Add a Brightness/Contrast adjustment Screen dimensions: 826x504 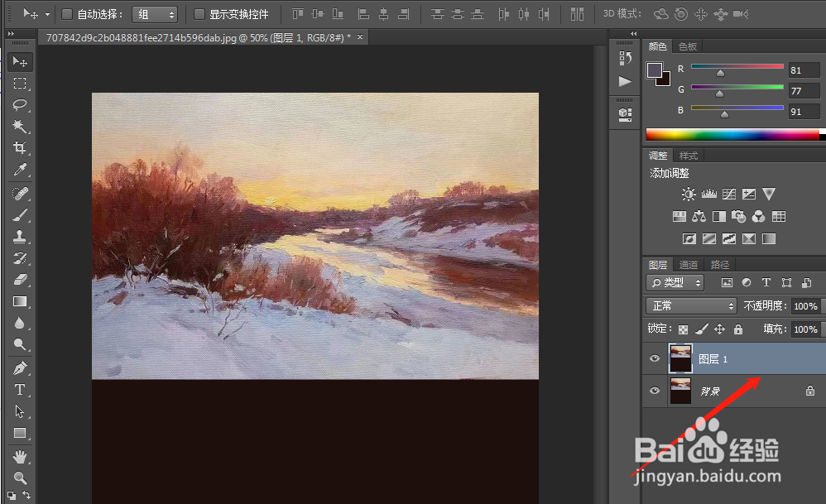(689, 194)
